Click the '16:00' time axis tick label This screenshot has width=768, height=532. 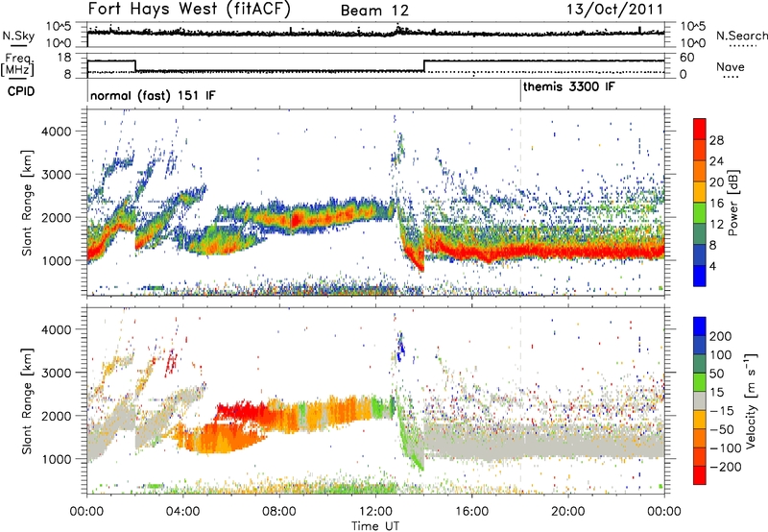pos(471,512)
